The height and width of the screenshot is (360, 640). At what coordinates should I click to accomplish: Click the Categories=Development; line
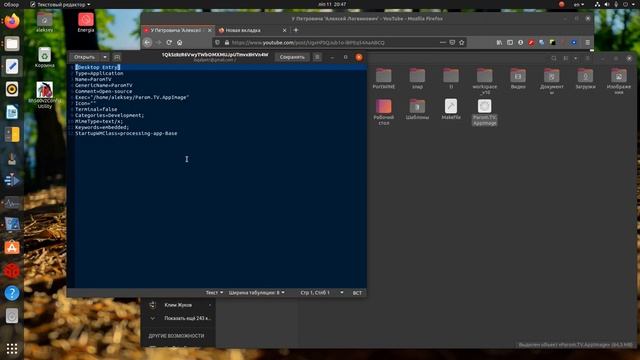point(109,116)
